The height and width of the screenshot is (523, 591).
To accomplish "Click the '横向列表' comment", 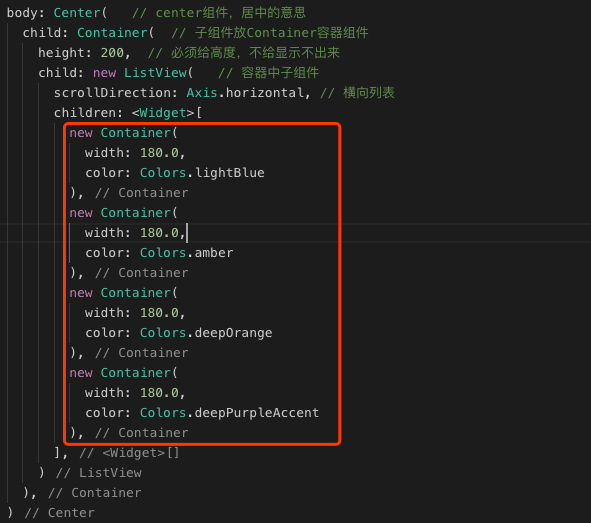I will pyautogui.click(x=357, y=93).
